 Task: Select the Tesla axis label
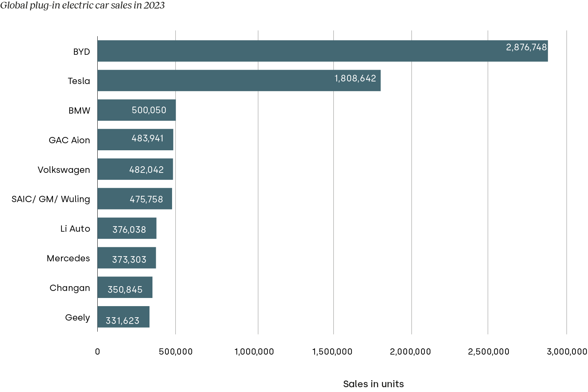click(79, 81)
